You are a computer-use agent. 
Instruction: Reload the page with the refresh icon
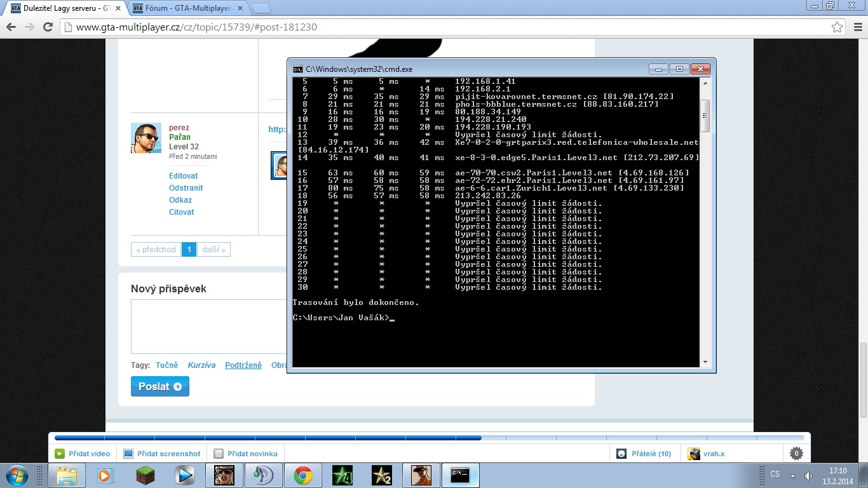[48, 27]
